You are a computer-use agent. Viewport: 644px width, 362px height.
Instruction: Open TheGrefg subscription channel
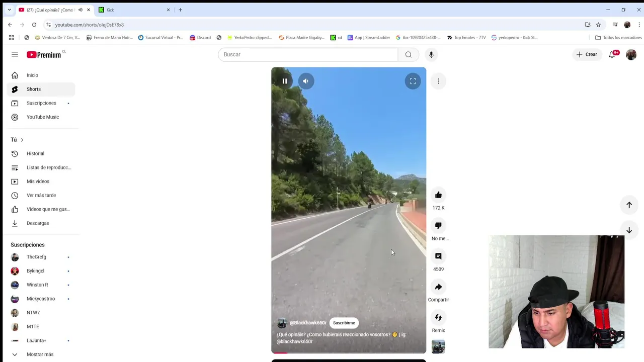[41, 257]
